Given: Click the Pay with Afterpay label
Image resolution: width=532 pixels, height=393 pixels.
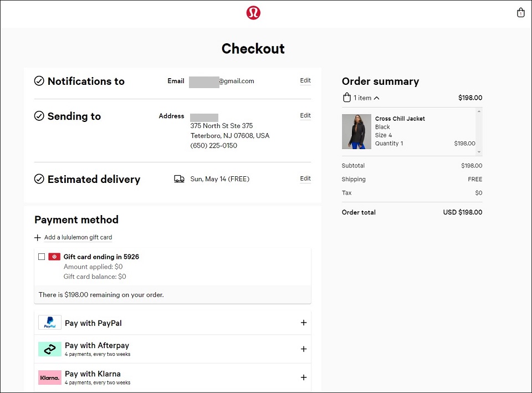Looking at the screenshot, I should 97,345.
